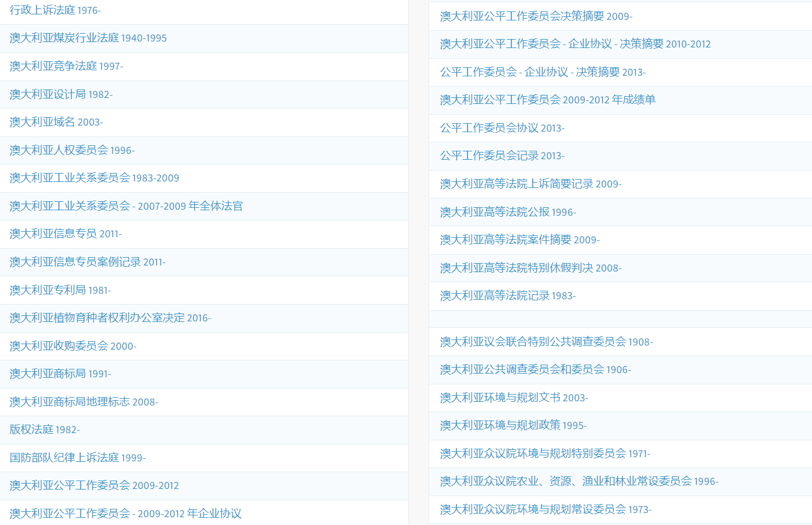This screenshot has width=812, height=525.
Task: Click 澳大利亚商标局 1991- link
Action: 61,374
